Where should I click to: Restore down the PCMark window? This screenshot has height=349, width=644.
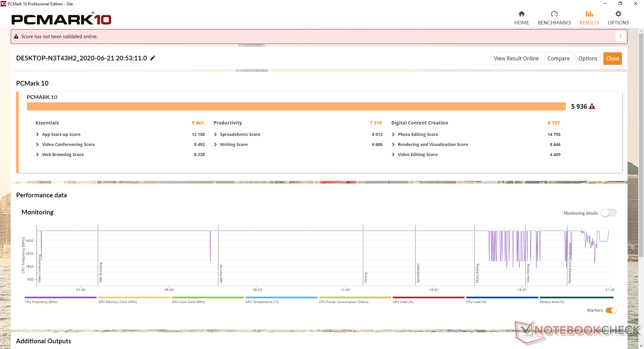pyautogui.click(x=620, y=4)
